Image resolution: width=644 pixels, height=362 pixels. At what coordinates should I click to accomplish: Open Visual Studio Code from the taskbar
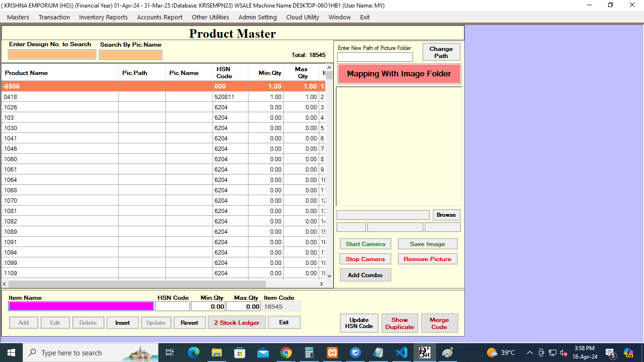401,353
